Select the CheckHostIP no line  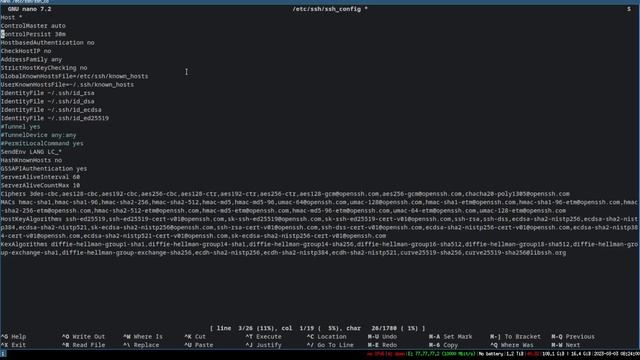26,51
